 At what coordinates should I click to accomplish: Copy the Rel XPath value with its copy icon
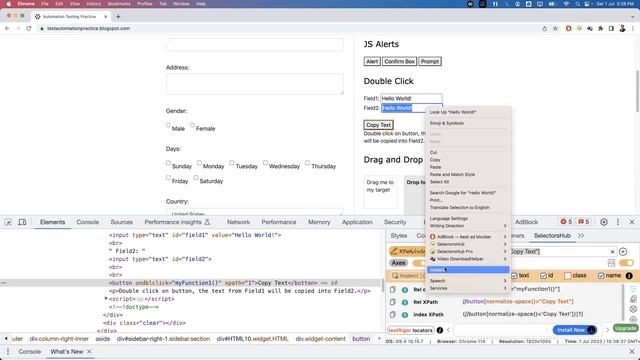(x=392, y=302)
